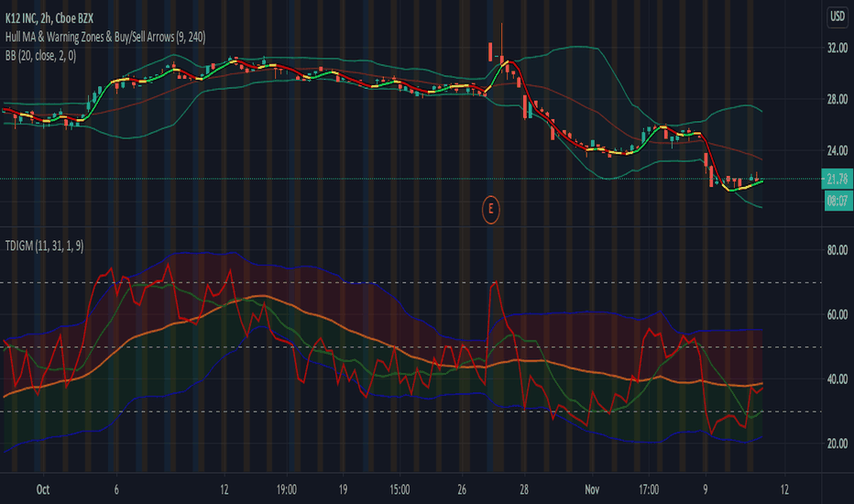This screenshot has width=854, height=504.
Task: Click the 20.00 oscillator axis label
Action: tap(838, 443)
